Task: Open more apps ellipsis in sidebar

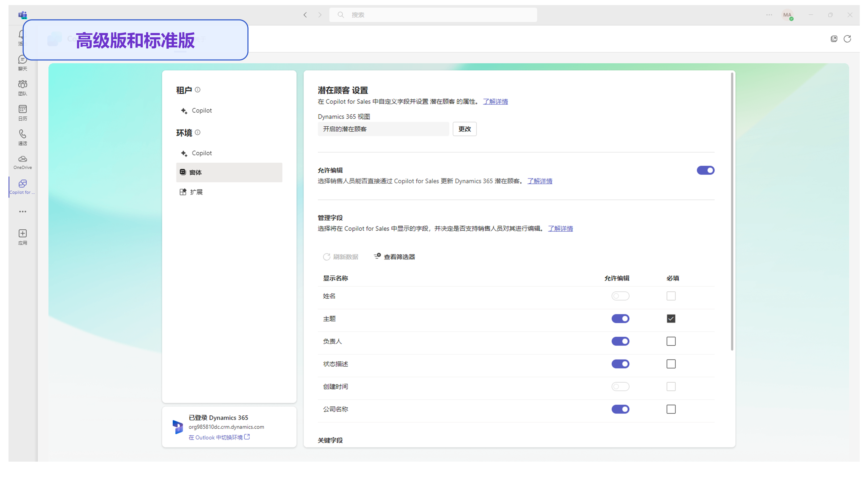Action: 22,212
